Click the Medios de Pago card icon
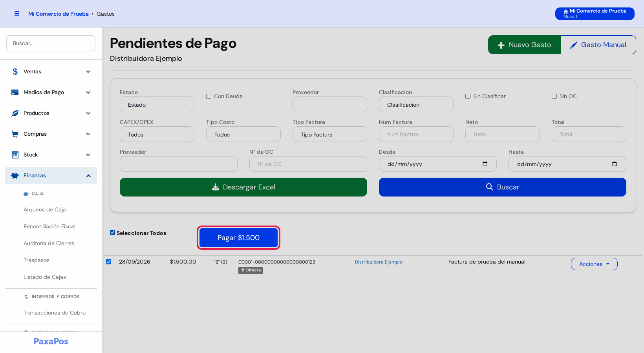This screenshot has height=353, width=644. click(15, 92)
